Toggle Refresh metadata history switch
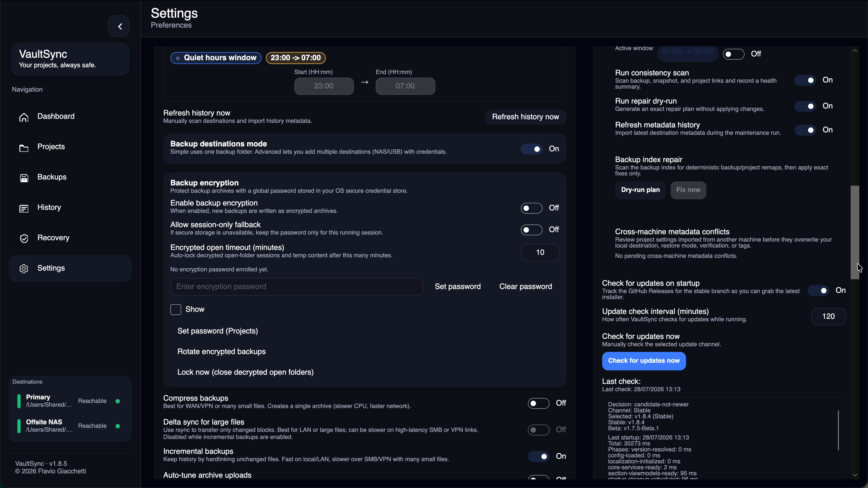Screen dimensions: 868x488 [x=805, y=130]
